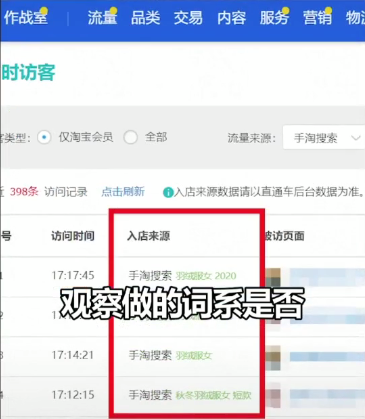Screen dimensions: 365x419
Task: Click the 入店来源 column header
Action: coord(148,236)
